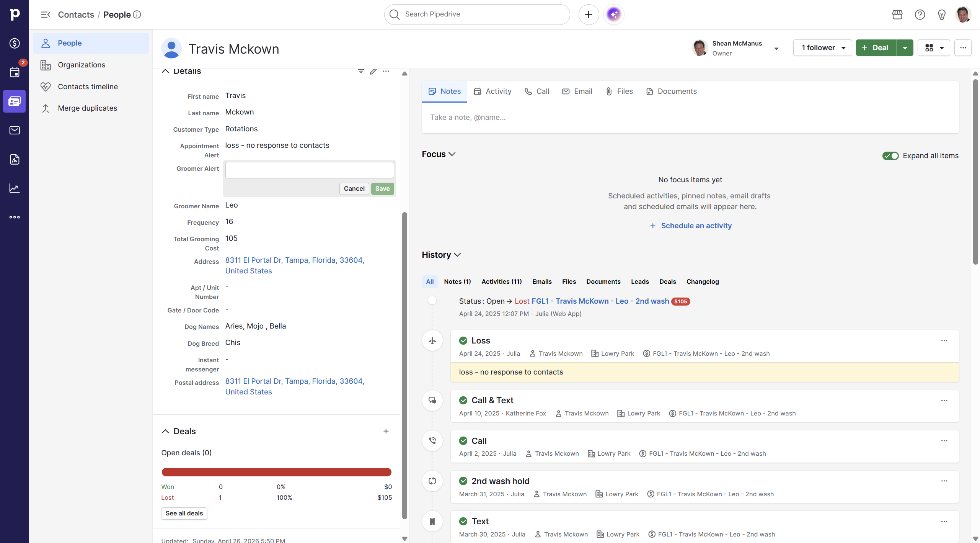Open the 1 follower dropdown

(822, 48)
